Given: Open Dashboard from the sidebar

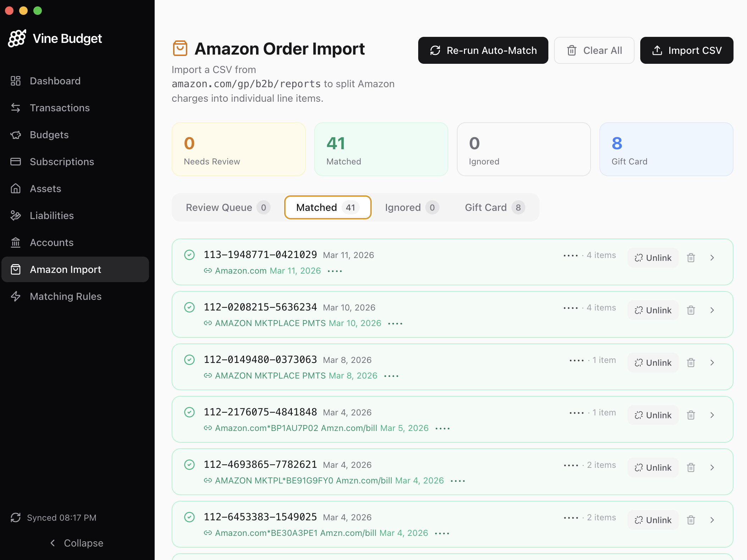Looking at the screenshot, I should point(75,81).
